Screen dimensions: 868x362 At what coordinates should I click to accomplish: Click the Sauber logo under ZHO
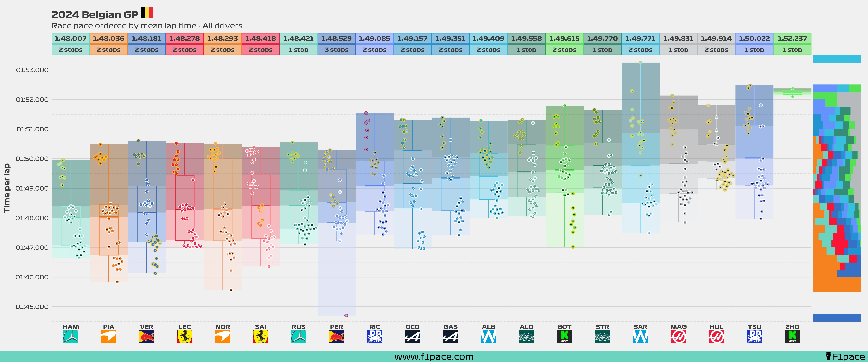click(x=793, y=336)
